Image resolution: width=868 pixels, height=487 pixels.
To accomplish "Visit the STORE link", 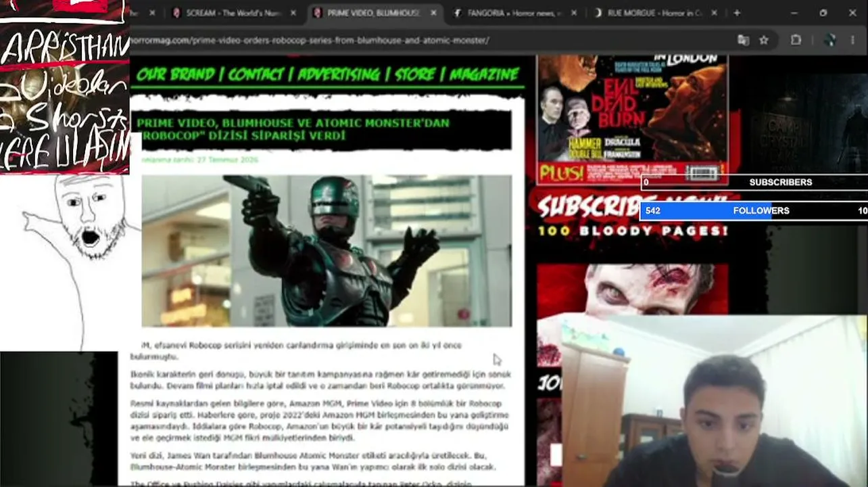I will tap(416, 74).
